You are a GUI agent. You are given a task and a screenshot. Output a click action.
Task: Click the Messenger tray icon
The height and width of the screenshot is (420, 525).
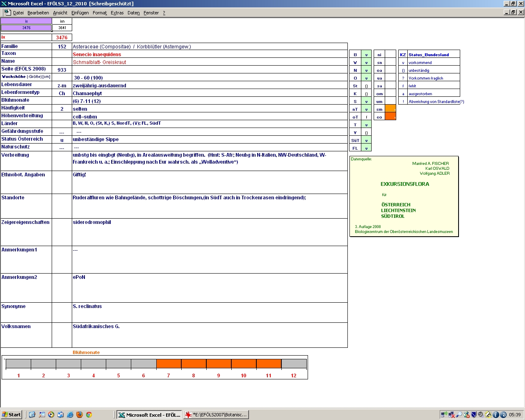pyautogui.click(x=466, y=415)
